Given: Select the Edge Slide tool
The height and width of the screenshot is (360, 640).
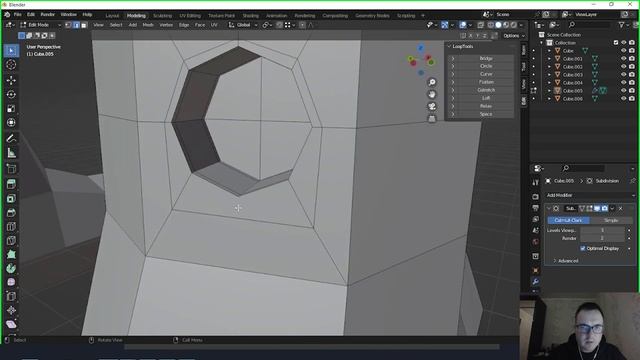Looking at the screenshot, I should tap(11, 296).
